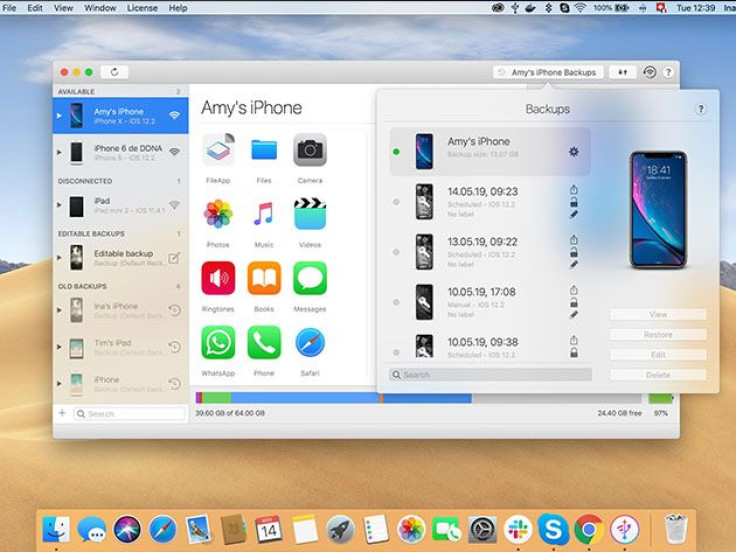Image resolution: width=736 pixels, height=552 pixels.
Task: Click the add plus button in sidebar
Action: click(62, 413)
